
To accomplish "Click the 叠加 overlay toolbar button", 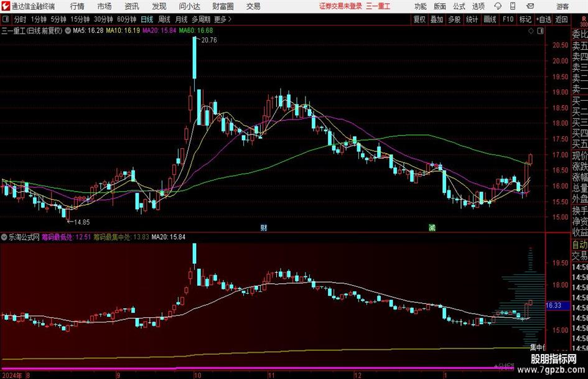I will coord(437,19).
